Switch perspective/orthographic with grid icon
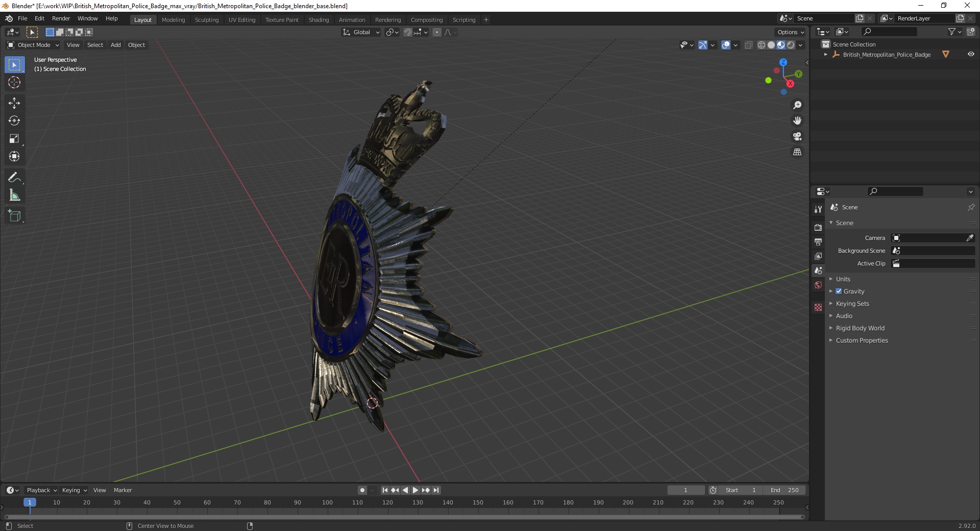 [x=797, y=152]
